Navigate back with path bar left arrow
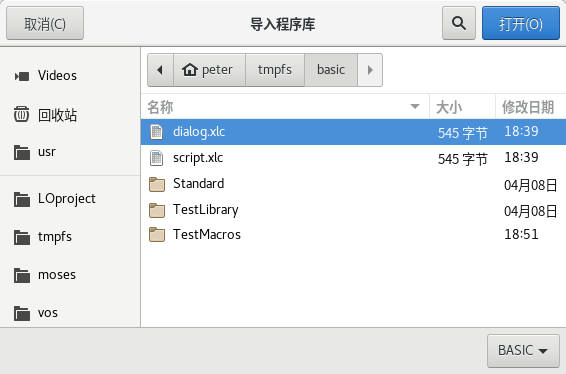This screenshot has width=566, height=374. [x=160, y=70]
